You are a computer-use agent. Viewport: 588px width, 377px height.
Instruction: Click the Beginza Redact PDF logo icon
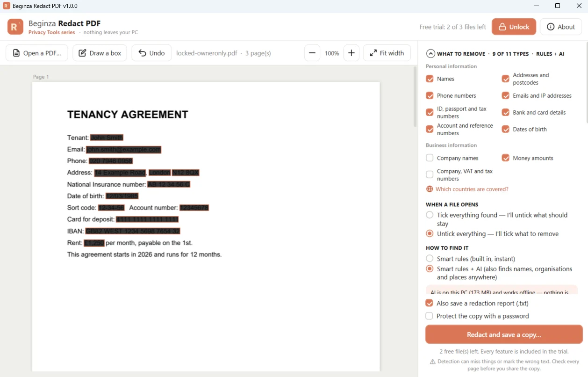[x=15, y=27]
